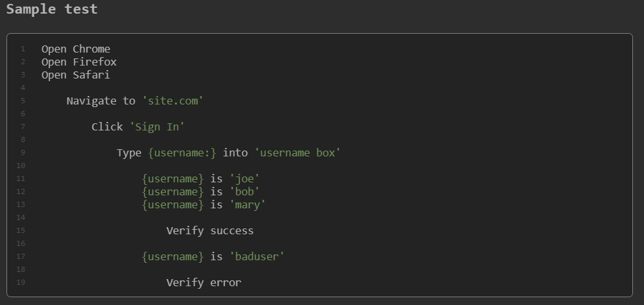
Task: Click the 'site.com' string in Navigate line
Action: tap(173, 101)
